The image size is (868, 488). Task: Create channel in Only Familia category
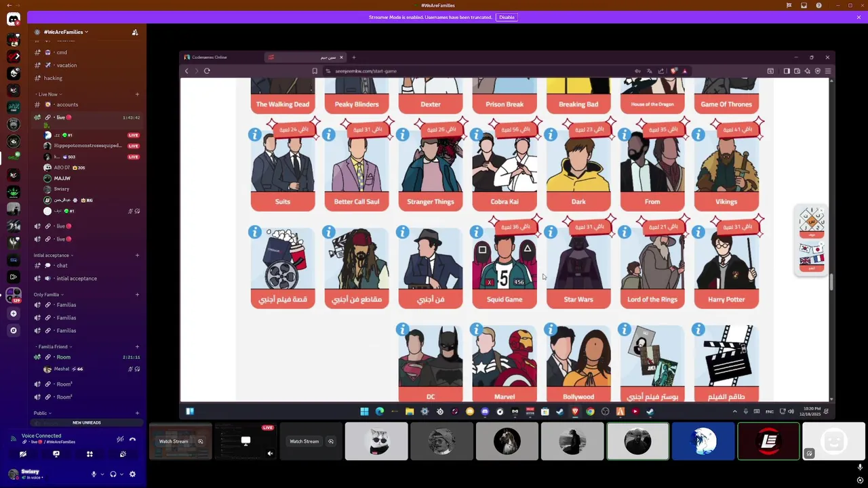[x=137, y=295]
